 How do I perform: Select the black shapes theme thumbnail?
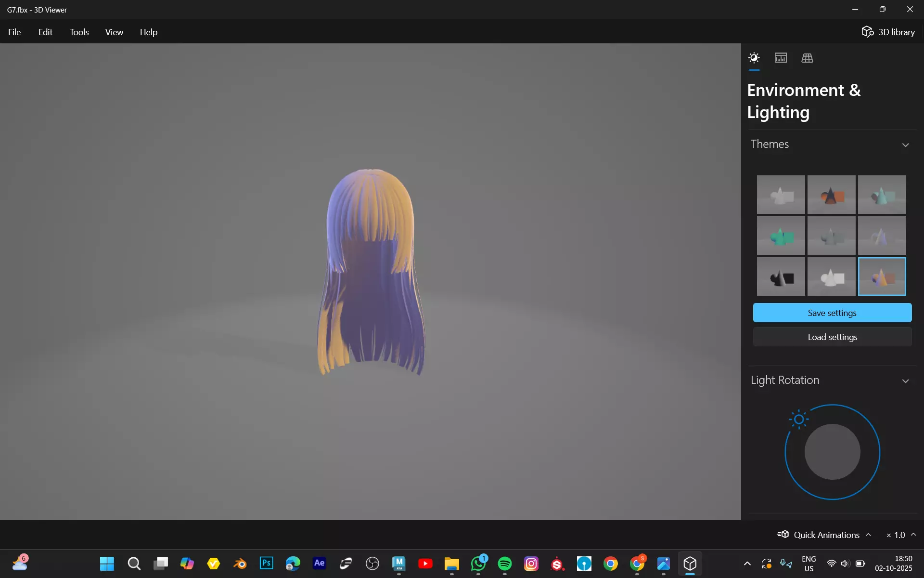click(781, 276)
